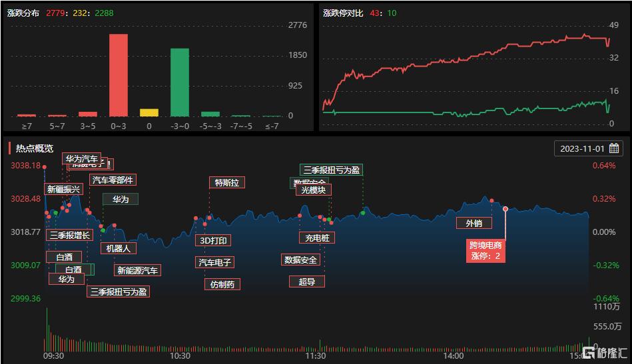
Task: Click the yellow 0 distribution bar
Action: pos(149,112)
